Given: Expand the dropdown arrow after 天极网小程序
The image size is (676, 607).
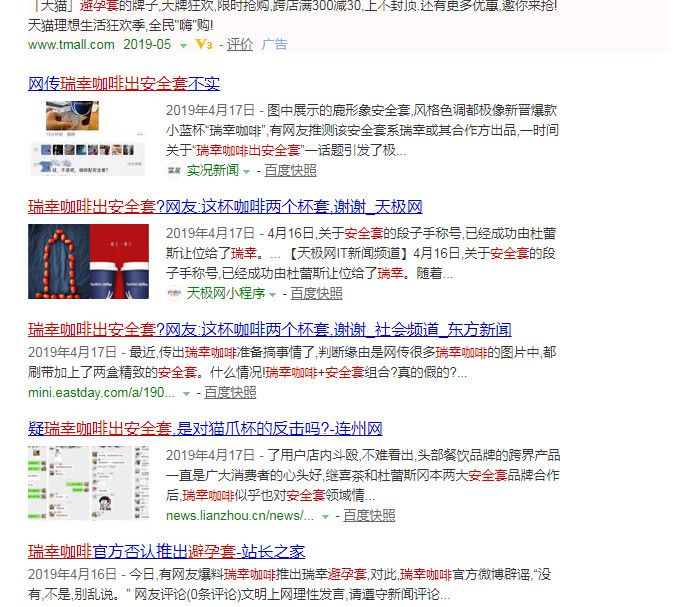Looking at the screenshot, I should click(x=272, y=295).
